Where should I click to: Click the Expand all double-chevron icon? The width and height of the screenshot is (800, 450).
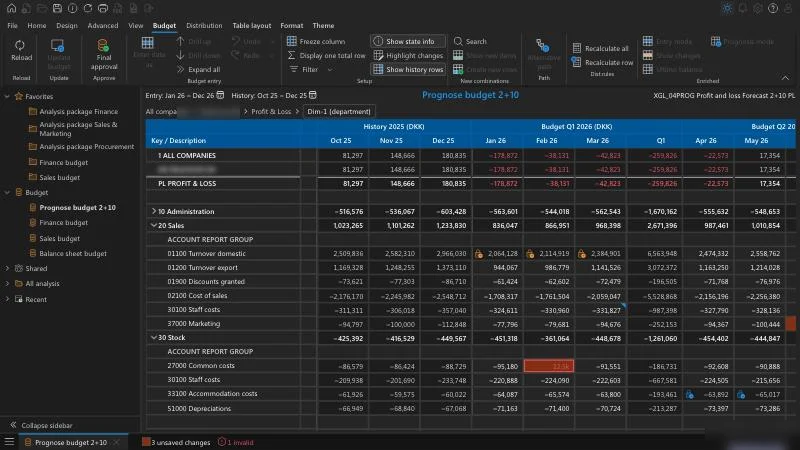(181, 69)
